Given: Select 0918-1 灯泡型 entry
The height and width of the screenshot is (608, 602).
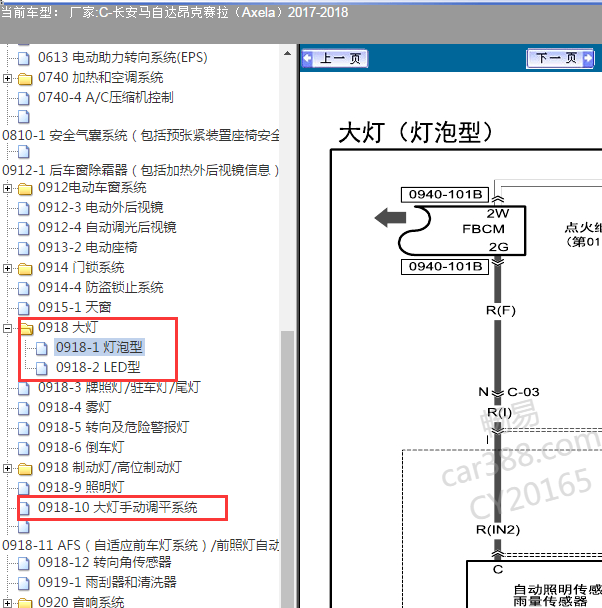Looking at the screenshot, I should (99, 347).
